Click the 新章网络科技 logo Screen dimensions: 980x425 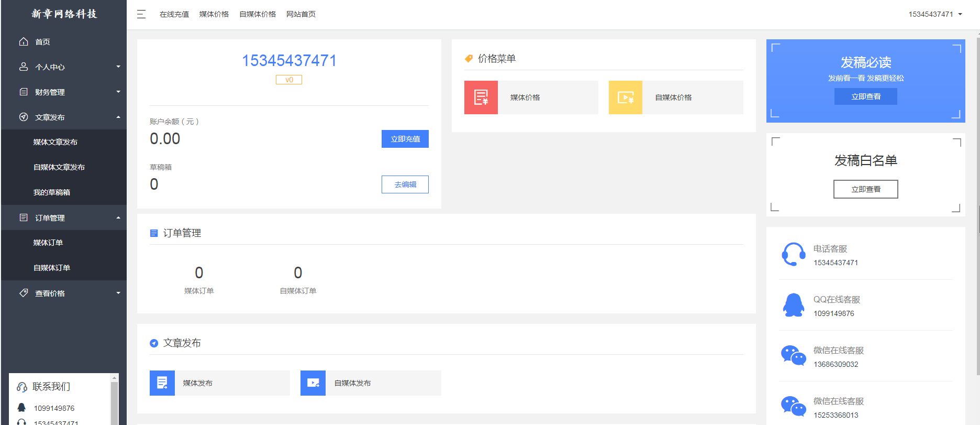click(64, 14)
